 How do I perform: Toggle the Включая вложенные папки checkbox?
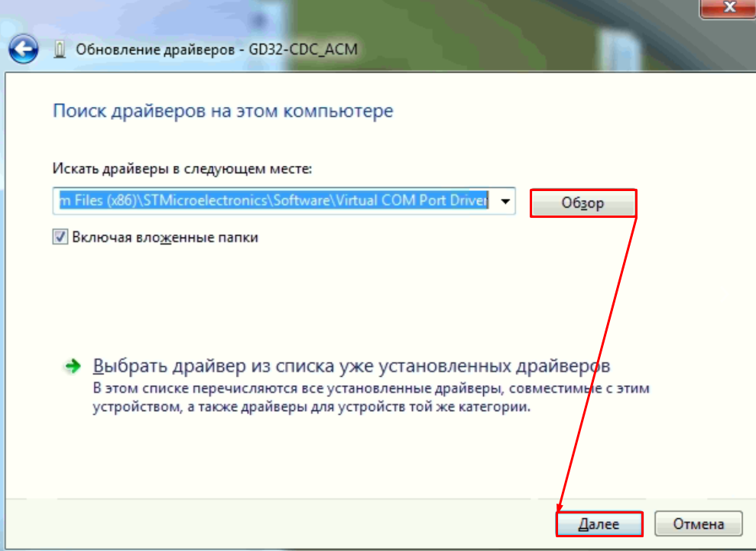tap(60, 237)
